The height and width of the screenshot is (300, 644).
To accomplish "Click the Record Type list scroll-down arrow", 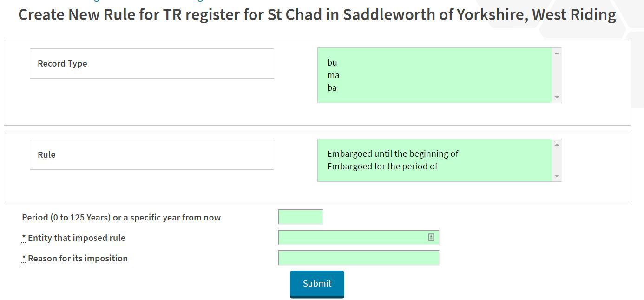I will click(557, 98).
